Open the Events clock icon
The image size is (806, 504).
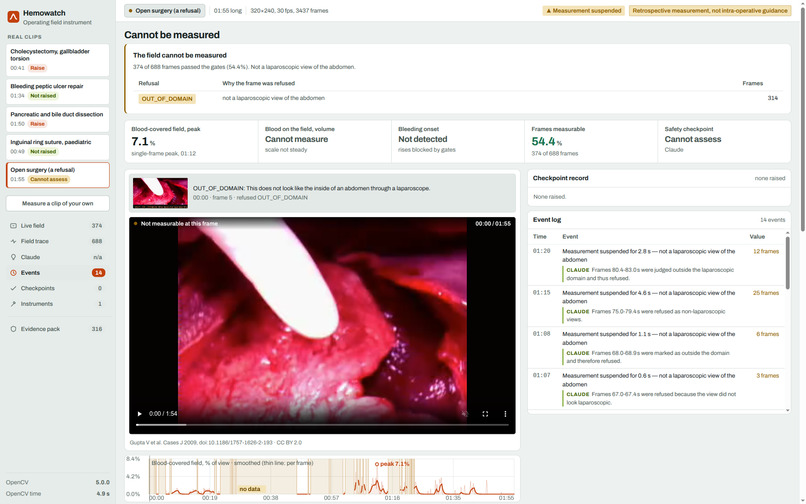[13, 273]
